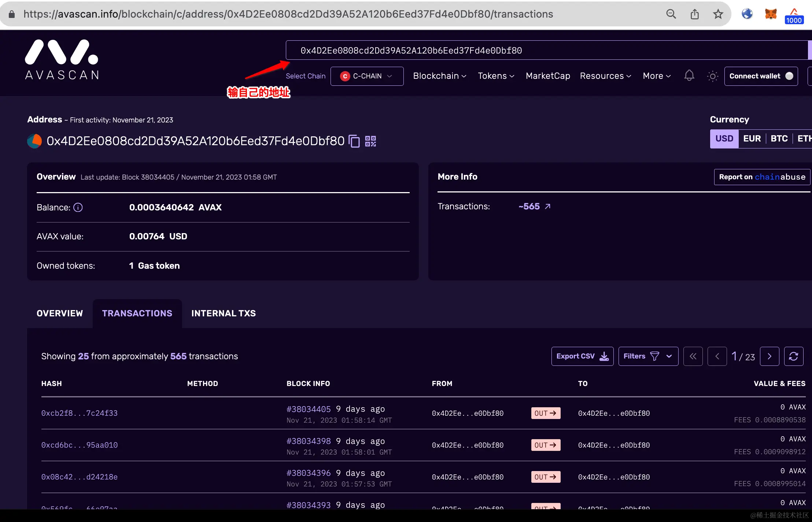The image size is (812, 522).
Task: Open the OVERVIEW tab
Action: tap(60, 313)
